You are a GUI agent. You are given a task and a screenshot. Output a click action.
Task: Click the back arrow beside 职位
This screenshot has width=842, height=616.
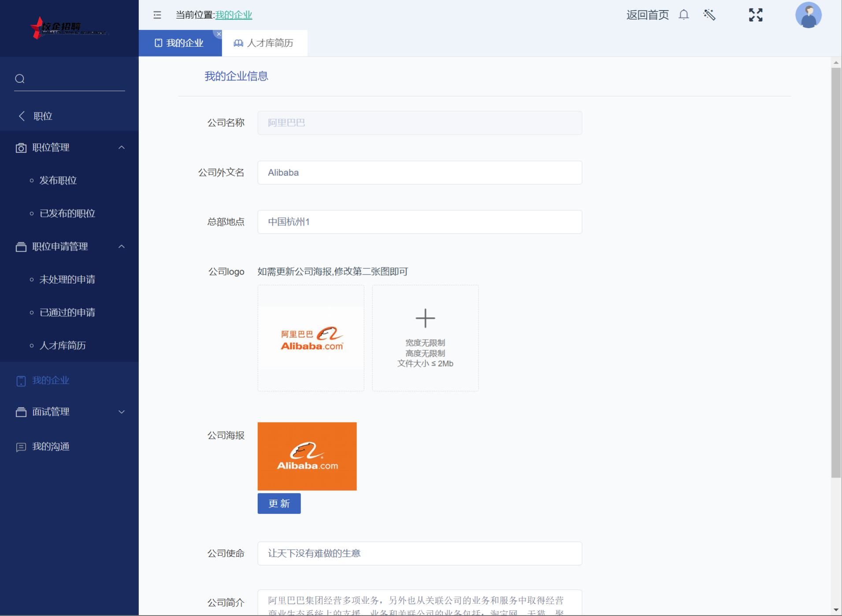tap(22, 116)
